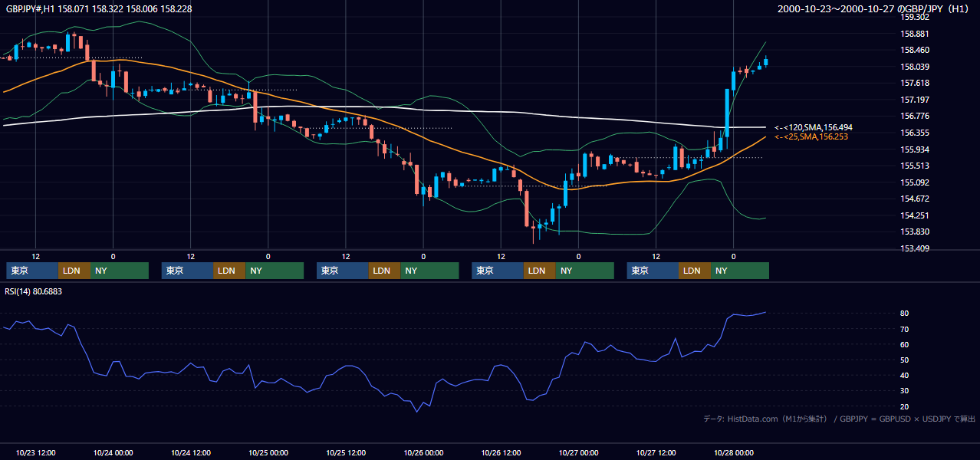Click the RSI axis value 60
The image size is (980, 460).
[x=905, y=344]
